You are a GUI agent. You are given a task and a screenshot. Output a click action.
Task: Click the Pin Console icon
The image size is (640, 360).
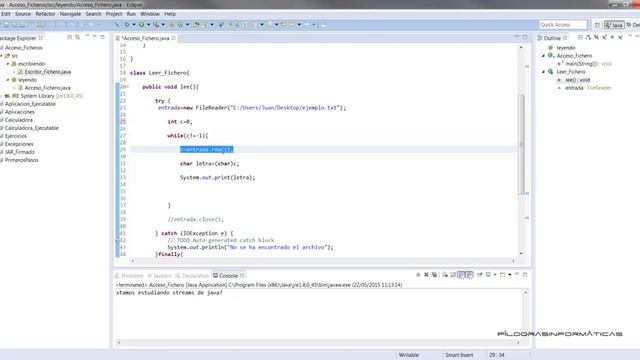(480, 275)
